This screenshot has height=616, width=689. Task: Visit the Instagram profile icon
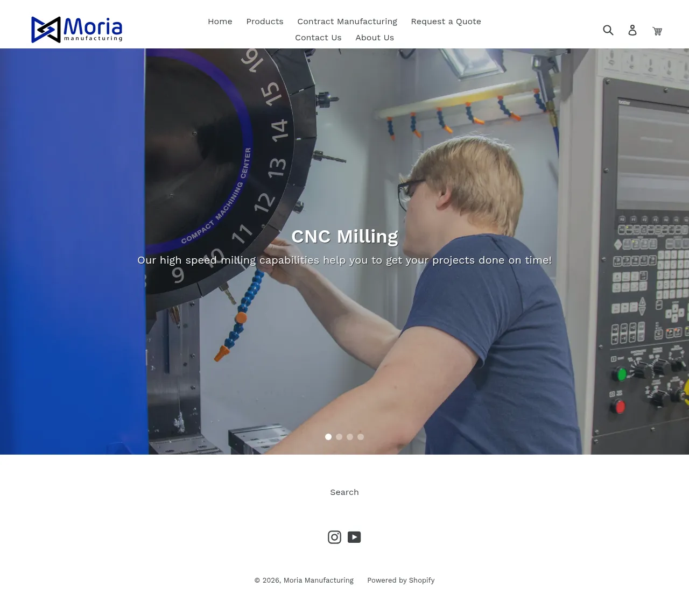(334, 537)
